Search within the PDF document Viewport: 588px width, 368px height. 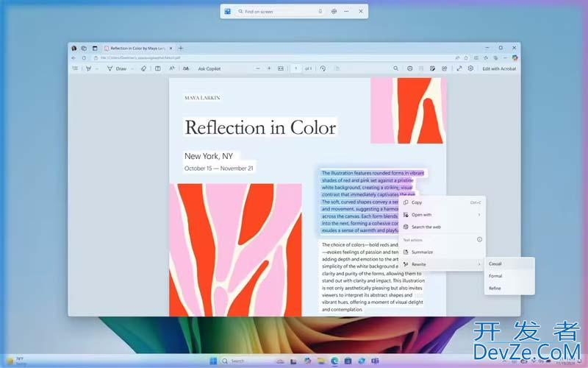pos(395,68)
